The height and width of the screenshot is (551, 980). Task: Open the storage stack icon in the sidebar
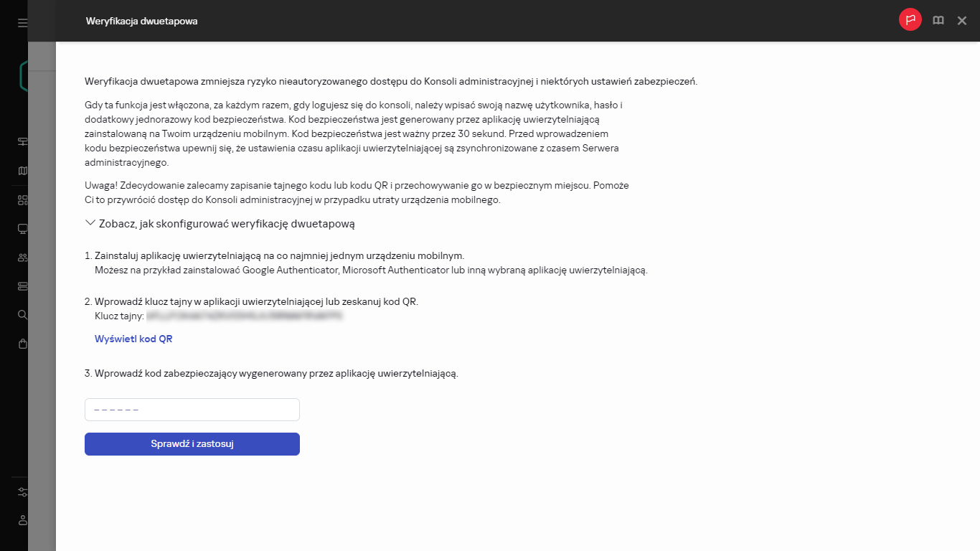pyautogui.click(x=22, y=286)
